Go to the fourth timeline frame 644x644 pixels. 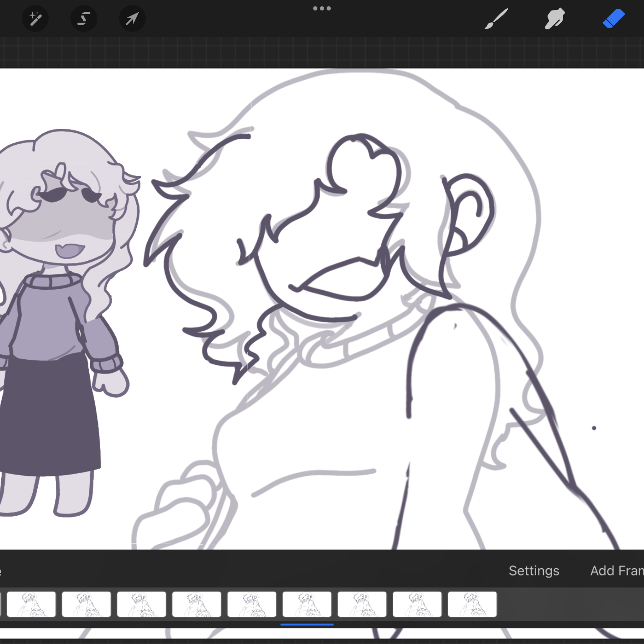coord(197,604)
